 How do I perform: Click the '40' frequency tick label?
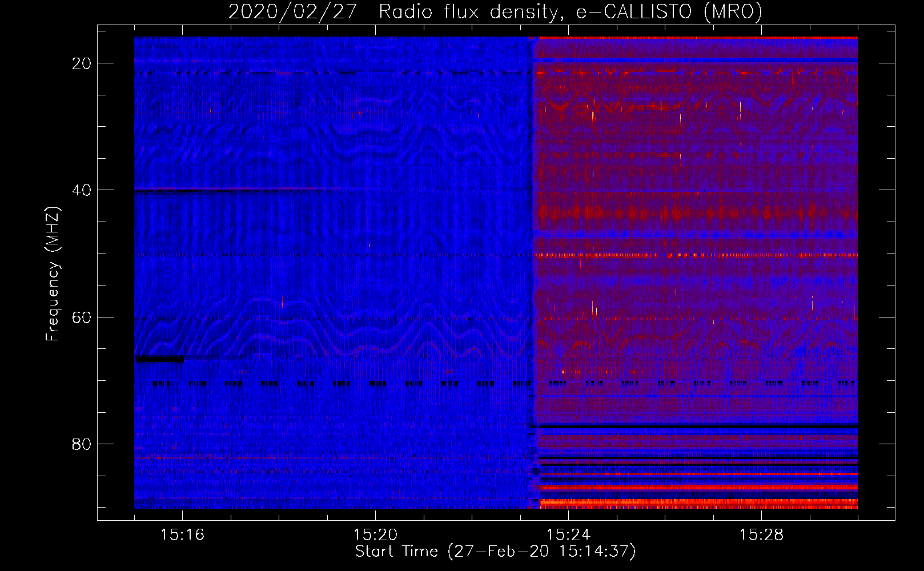[82, 190]
